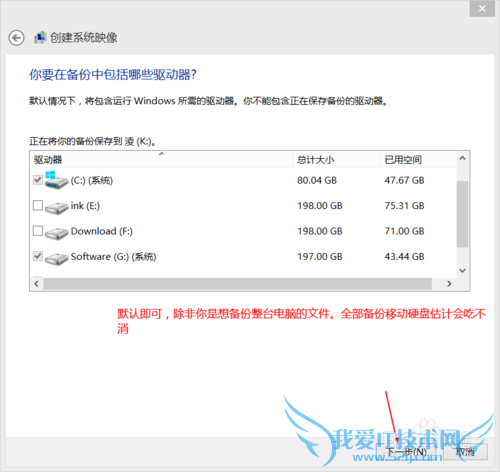Sort by the 总计大小 column header

coord(337,160)
